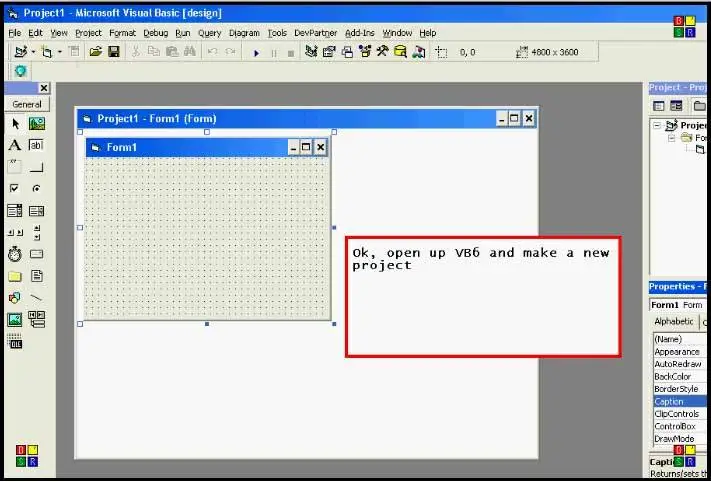Open the Data View Window icon

click(400, 52)
